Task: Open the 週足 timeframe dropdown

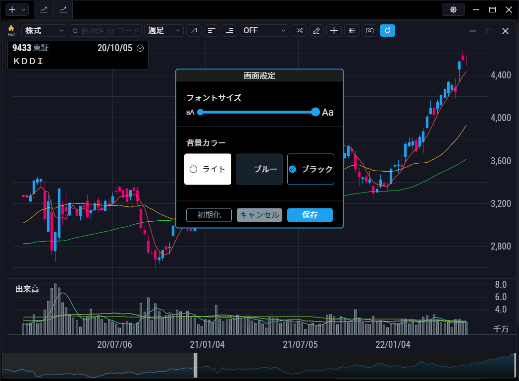Action: click(x=164, y=31)
